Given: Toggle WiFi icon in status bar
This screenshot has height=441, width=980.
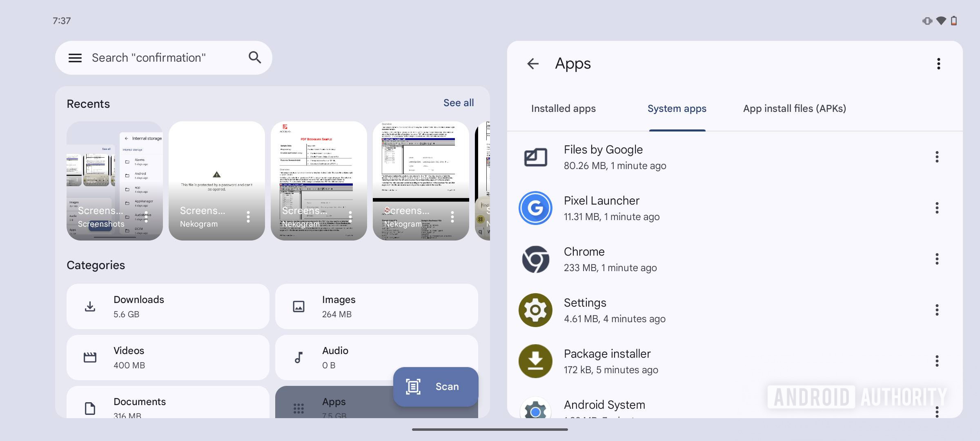Looking at the screenshot, I should pos(940,19).
